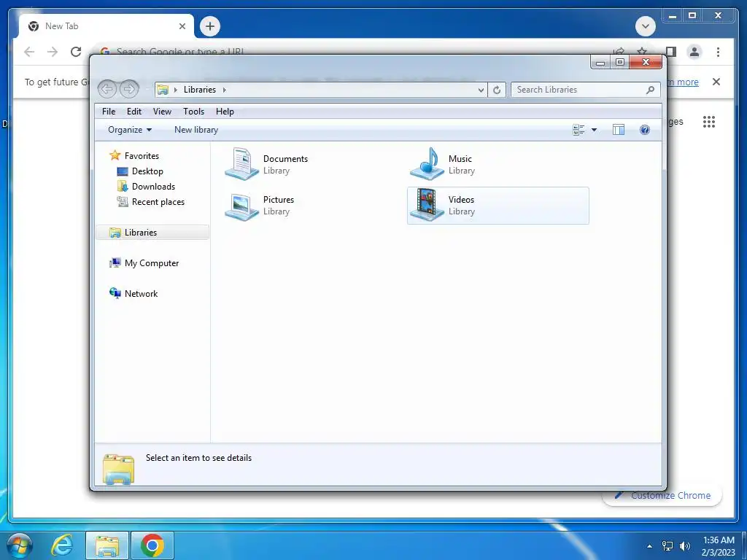Open the File menu
The height and width of the screenshot is (560, 747).
(109, 112)
